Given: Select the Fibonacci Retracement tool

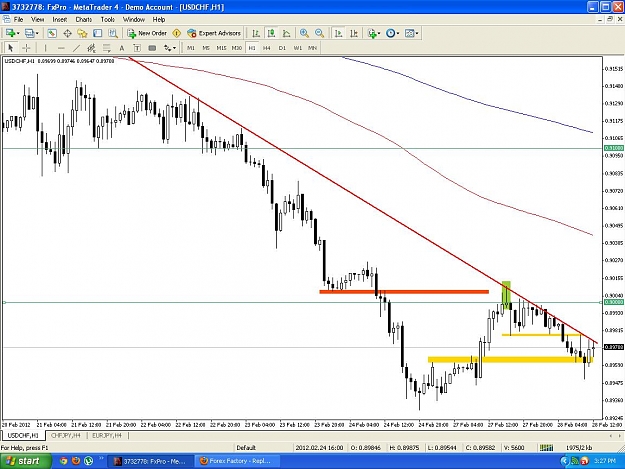Looking at the screenshot, I should tap(106, 48).
